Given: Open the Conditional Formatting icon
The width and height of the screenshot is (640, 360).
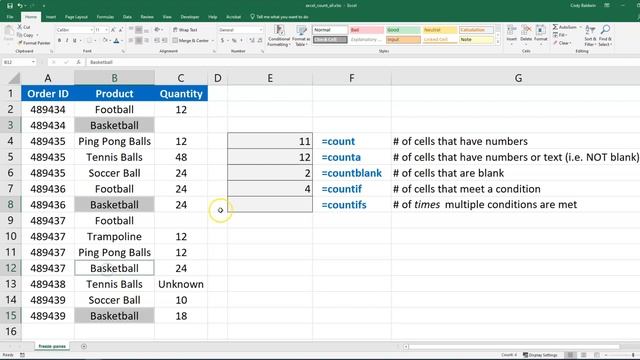Looking at the screenshot, I should [279, 31].
